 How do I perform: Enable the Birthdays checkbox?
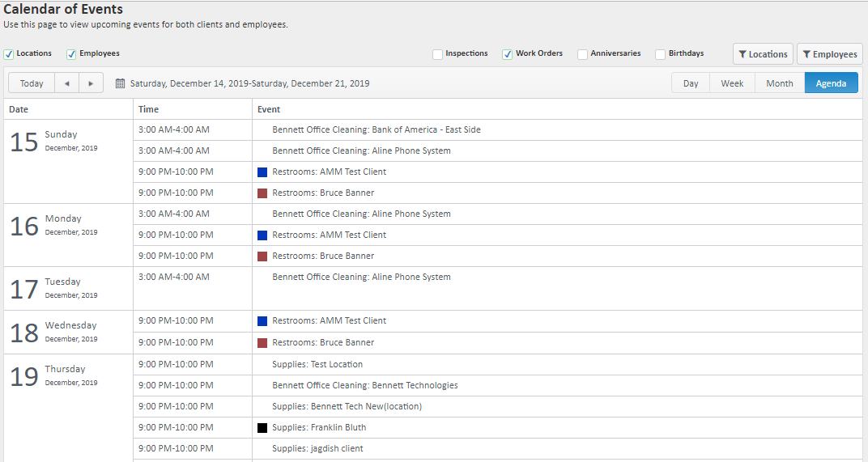(660, 54)
